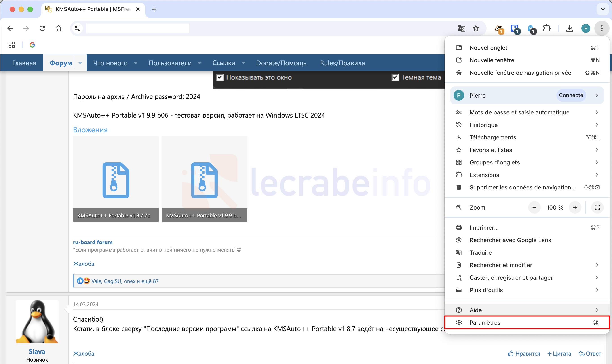The image size is (612, 364).
Task: Open the Extensions puzzle icon in toolbar
Action: 547,28
